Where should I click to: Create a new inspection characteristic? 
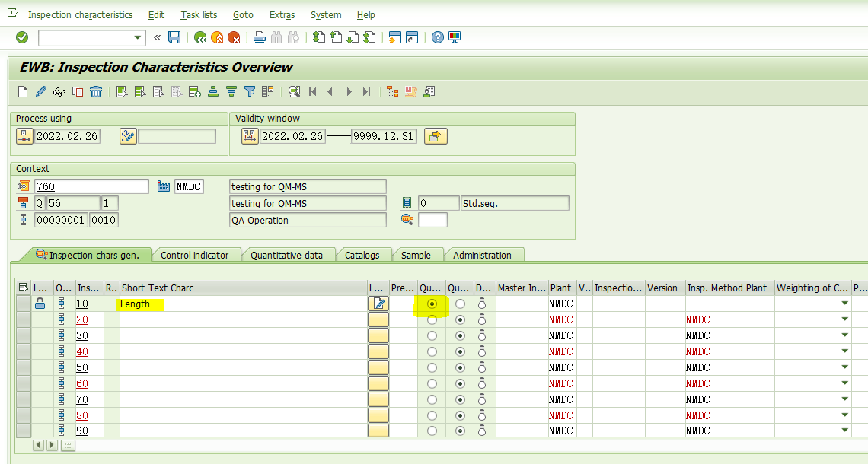coord(22,91)
